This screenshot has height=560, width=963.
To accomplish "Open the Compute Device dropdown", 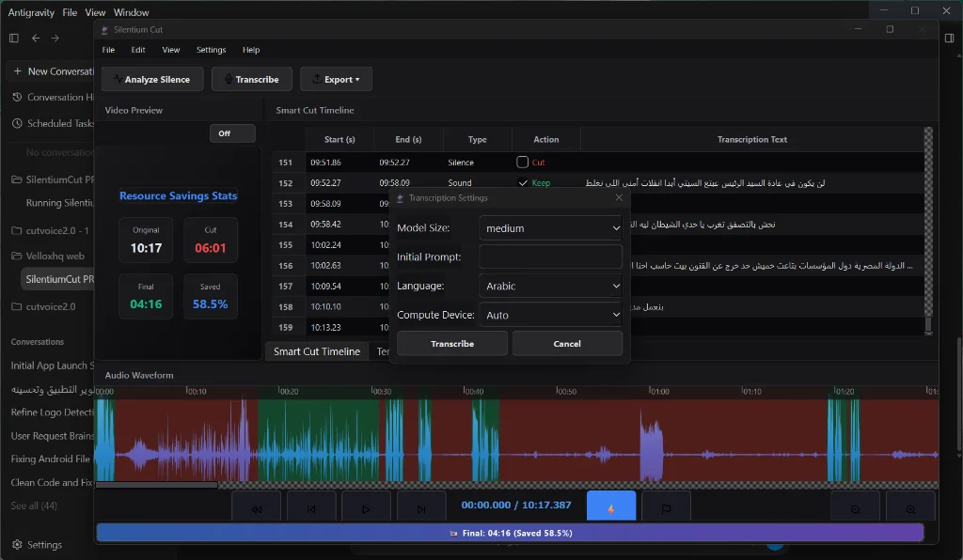I will 550,315.
